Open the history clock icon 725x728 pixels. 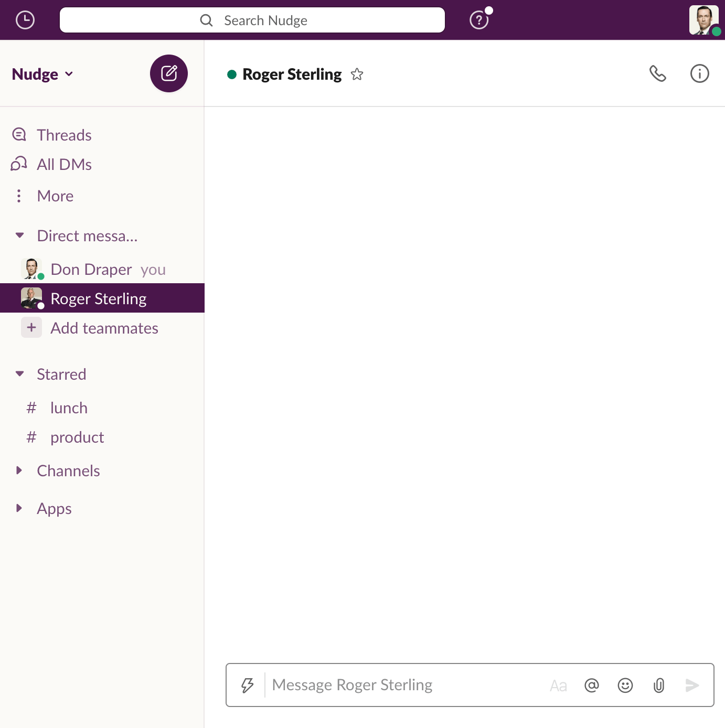(25, 20)
